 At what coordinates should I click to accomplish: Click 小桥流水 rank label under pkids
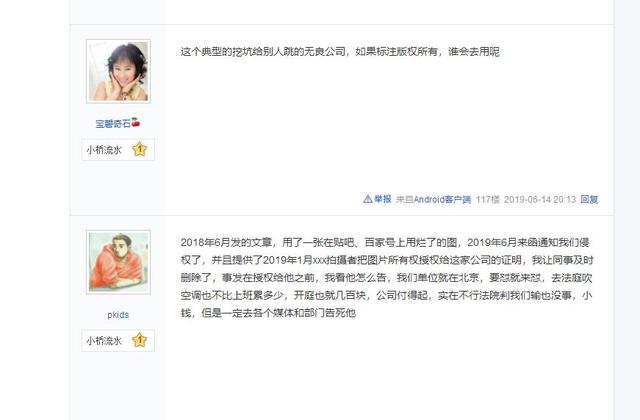coord(104,340)
